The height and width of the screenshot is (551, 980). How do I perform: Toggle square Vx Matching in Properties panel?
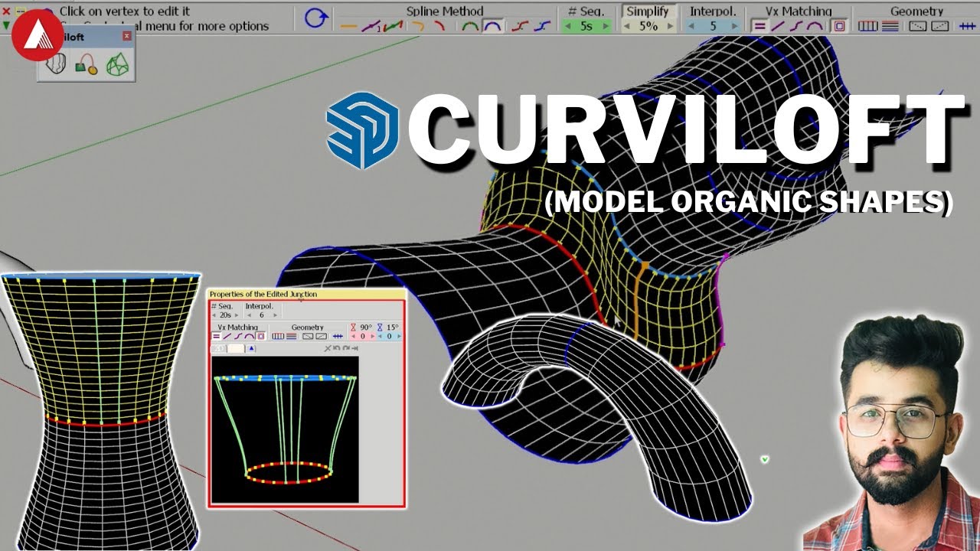tap(260, 337)
